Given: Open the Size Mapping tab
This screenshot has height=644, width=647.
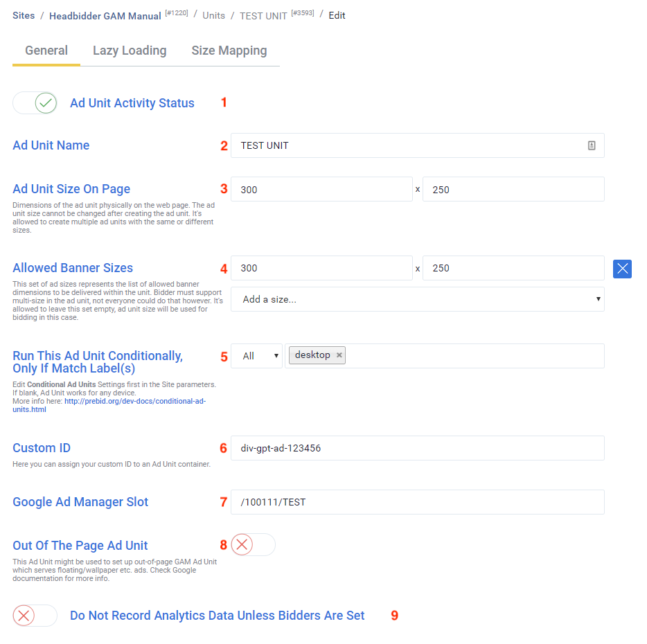Looking at the screenshot, I should 229,51.
